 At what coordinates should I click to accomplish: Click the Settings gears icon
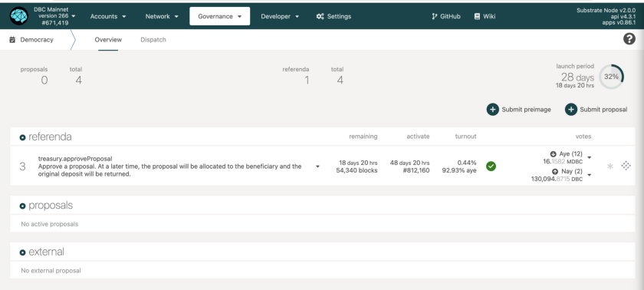320,16
